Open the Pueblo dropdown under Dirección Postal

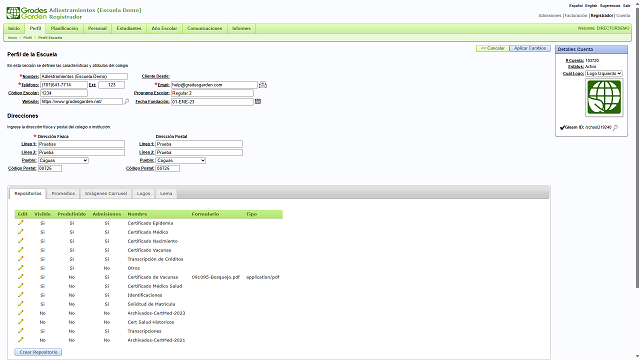[x=181, y=160]
